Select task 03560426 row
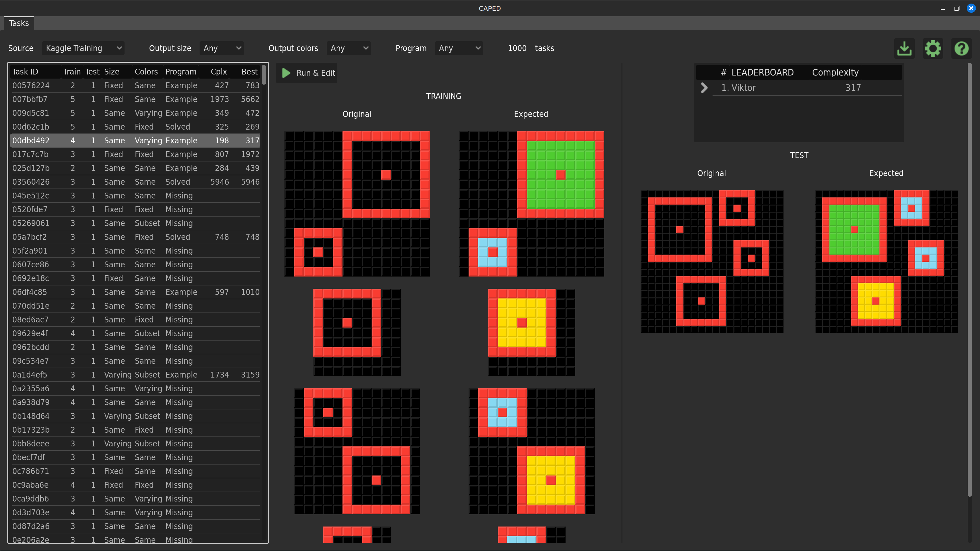Image resolution: width=980 pixels, height=551 pixels. pos(31,182)
